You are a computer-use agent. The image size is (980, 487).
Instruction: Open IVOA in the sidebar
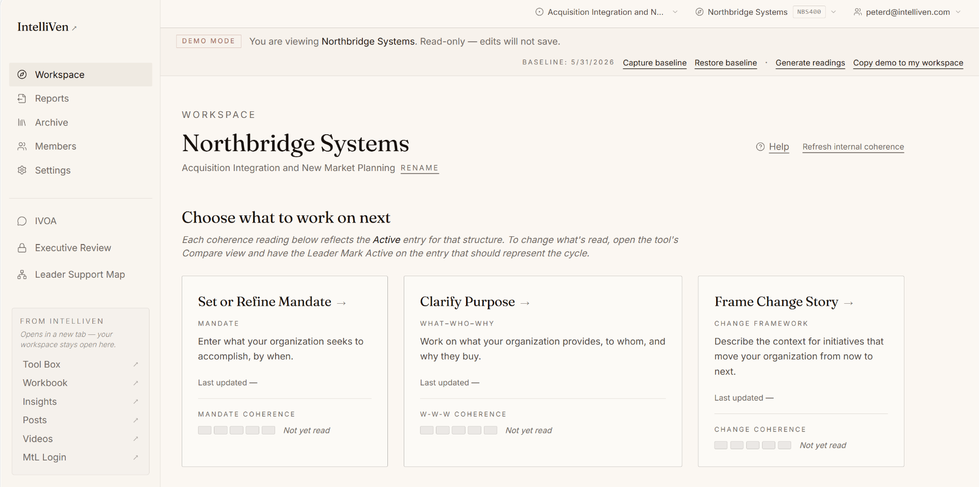pyautogui.click(x=81, y=221)
